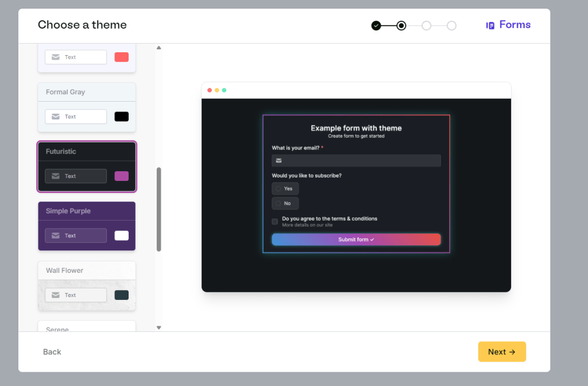Click the envelope icon in preview email field
Screen dimensions: 588x386
tap(278, 161)
